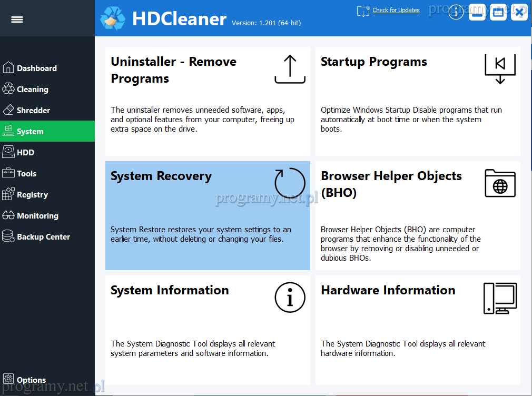Click the System Information circled i icon
Image resolution: width=532 pixels, height=396 pixels.
click(x=290, y=298)
